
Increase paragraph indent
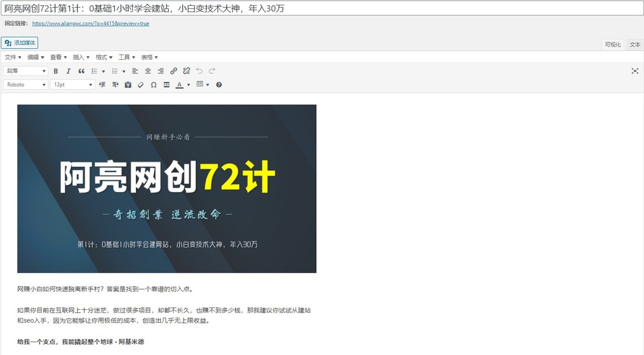115,84
